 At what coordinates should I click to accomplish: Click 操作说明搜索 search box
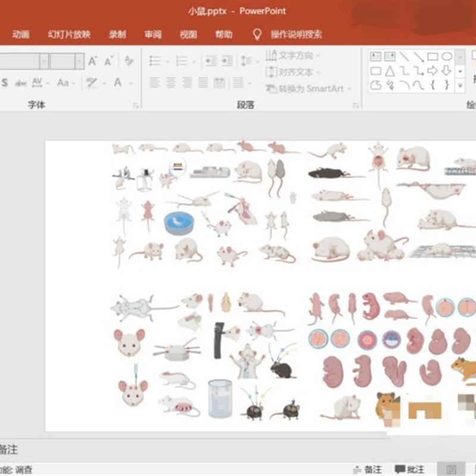297,35
